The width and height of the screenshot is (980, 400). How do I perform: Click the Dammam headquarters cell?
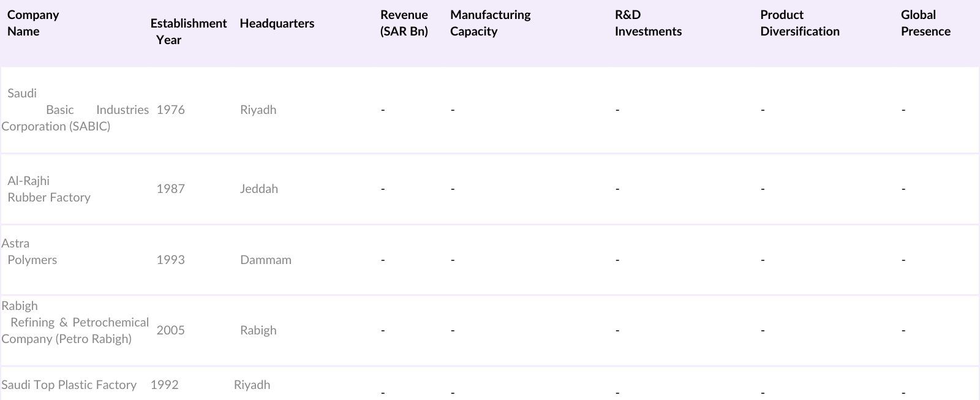click(x=265, y=260)
